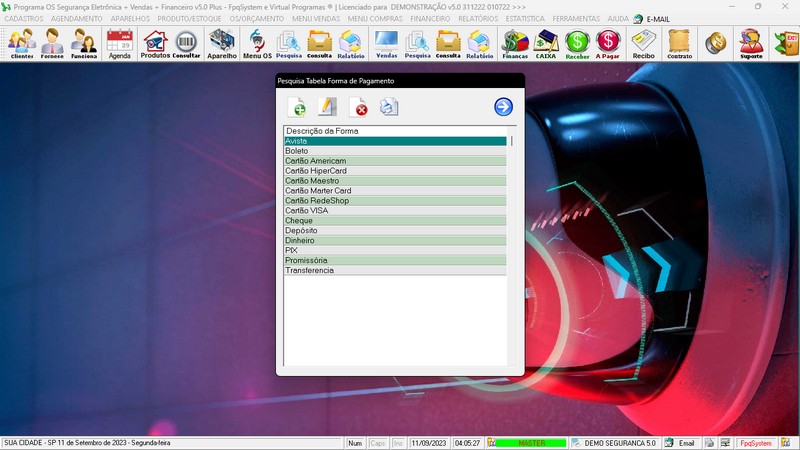This screenshot has width=800, height=450.
Task: Open the Suporte toolbar icon
Action: click(750, 43)
